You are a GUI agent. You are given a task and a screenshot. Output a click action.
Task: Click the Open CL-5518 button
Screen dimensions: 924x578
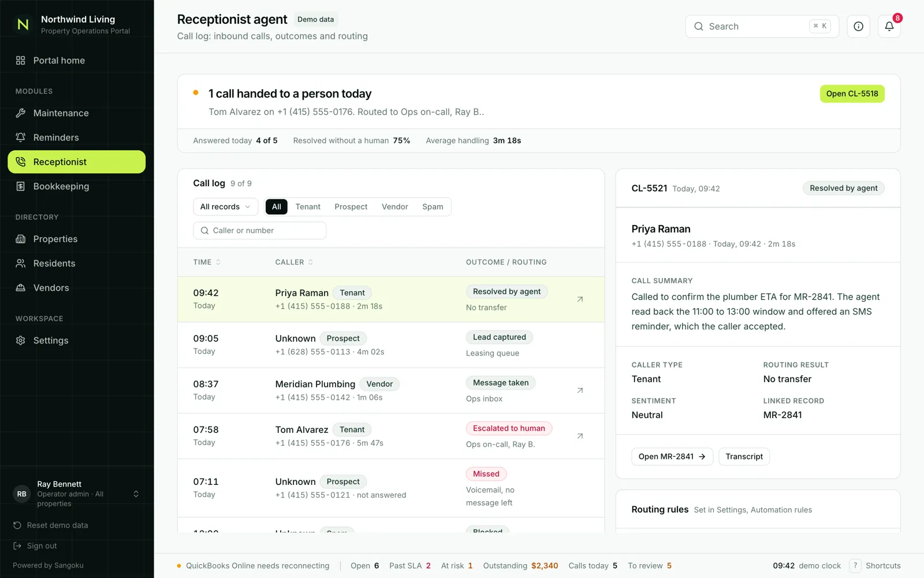[x=852, y=94]
